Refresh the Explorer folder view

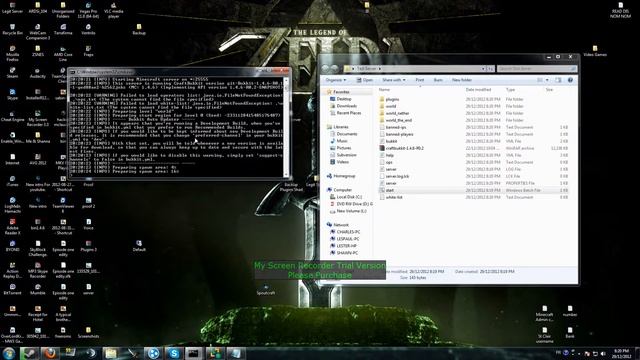point(491,69)
